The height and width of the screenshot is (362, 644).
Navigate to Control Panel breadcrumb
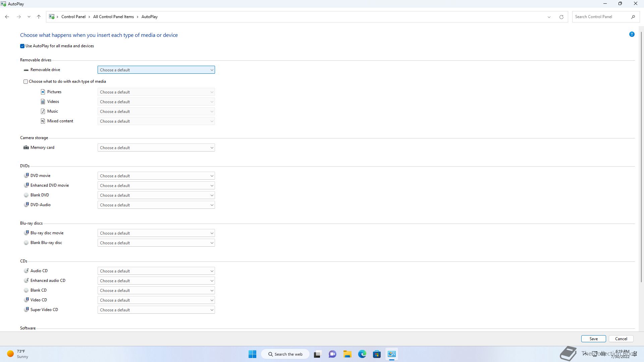click(x=73, y=17)
